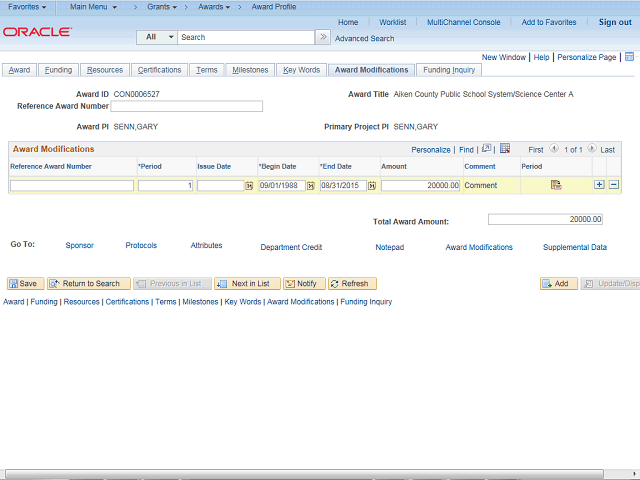This screenshot has height=480, width=640.
Task: Click the Begin Date input field
Action: [x=282, y=186]
